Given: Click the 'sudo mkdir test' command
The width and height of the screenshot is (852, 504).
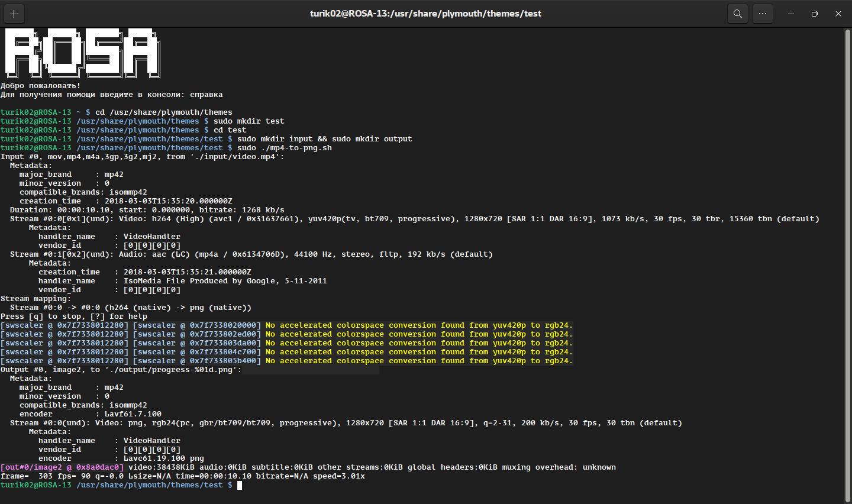Looking at the screenshot, I should 249,121.
